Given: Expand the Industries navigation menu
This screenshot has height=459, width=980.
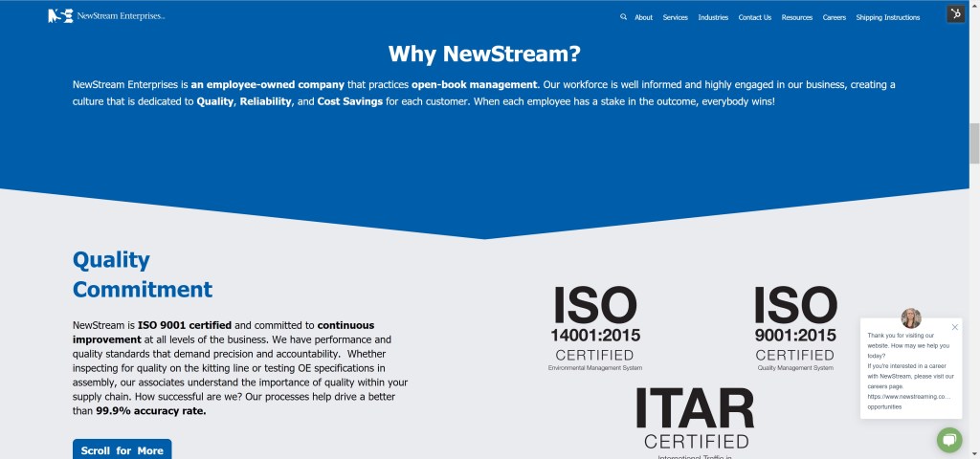Looking at the screenshot, I should pyautogui.click(x=713, y=17).
